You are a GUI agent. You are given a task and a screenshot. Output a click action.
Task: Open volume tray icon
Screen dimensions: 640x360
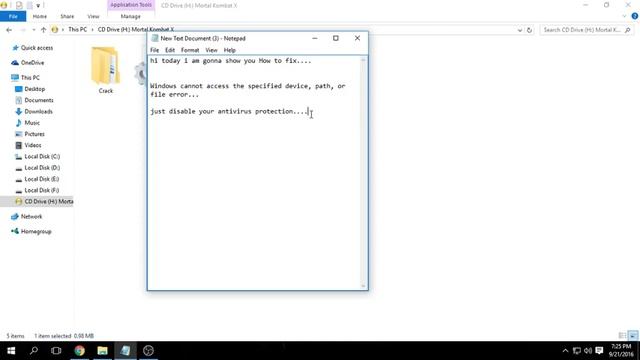[588, 351]
